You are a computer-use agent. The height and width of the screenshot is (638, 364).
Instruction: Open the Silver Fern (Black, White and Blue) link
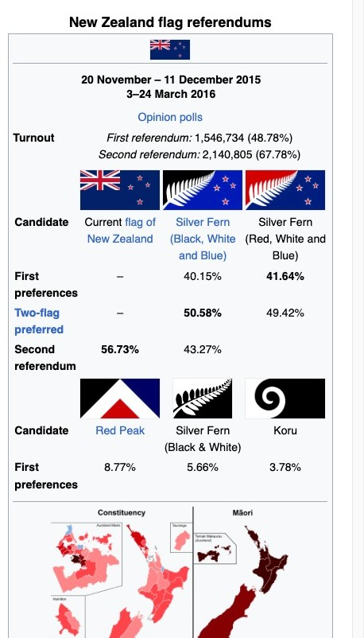pyautogui.click(x=203, y=239)
